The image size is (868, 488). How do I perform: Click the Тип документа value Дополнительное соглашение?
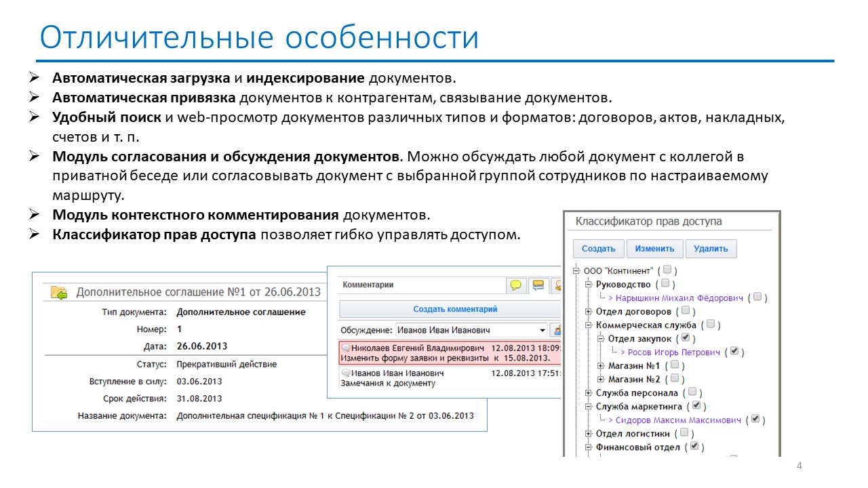241,312
